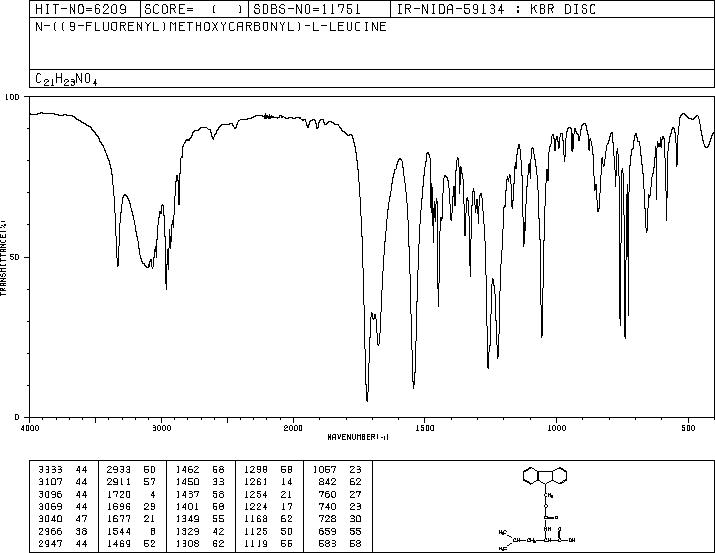This screenshot has height=553, width=715.
Task: Select peak value 1261 in the table
Action: coord(256,482)
